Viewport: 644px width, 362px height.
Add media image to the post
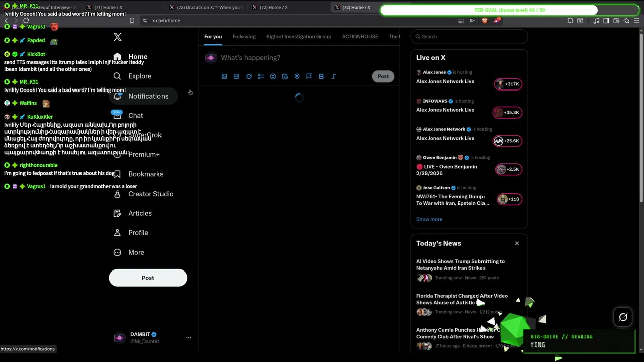pos(224,76)
